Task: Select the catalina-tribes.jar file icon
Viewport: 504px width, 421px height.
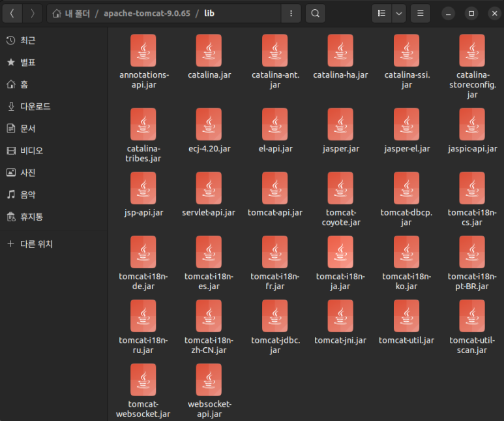Action: [x=143, y=124]
